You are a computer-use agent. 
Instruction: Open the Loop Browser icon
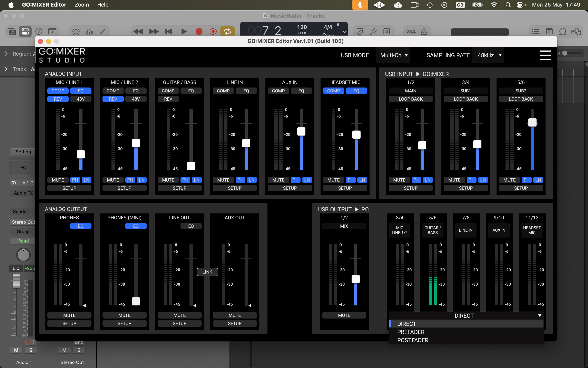(x=562, y=31)
